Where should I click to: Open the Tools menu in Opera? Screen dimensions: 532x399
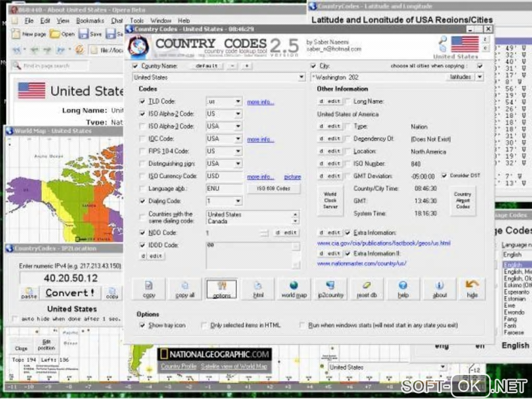point(137,21)
